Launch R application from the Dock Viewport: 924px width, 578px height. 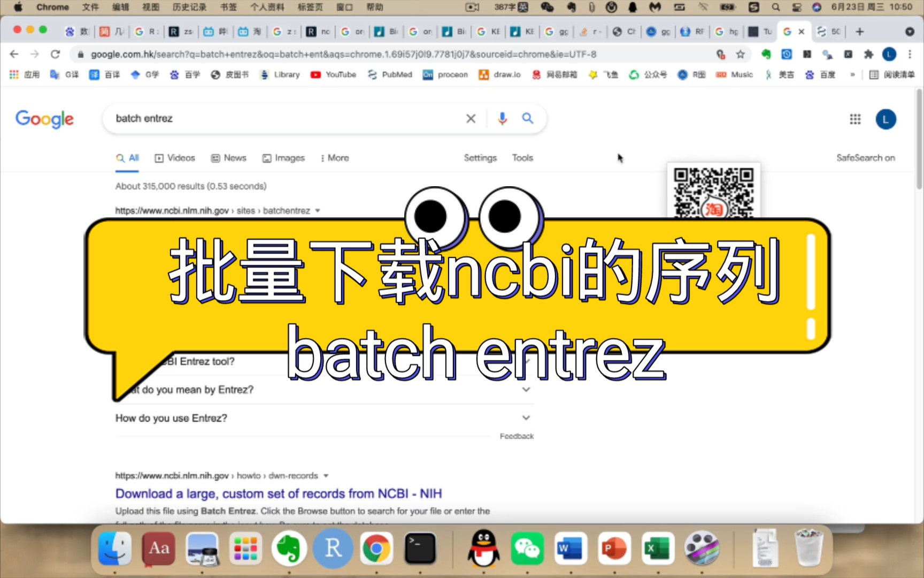(x=333, y=548)
